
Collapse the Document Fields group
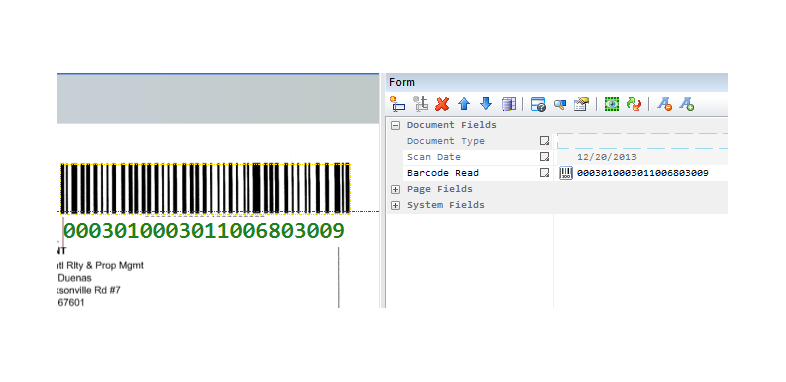point(396,125)
